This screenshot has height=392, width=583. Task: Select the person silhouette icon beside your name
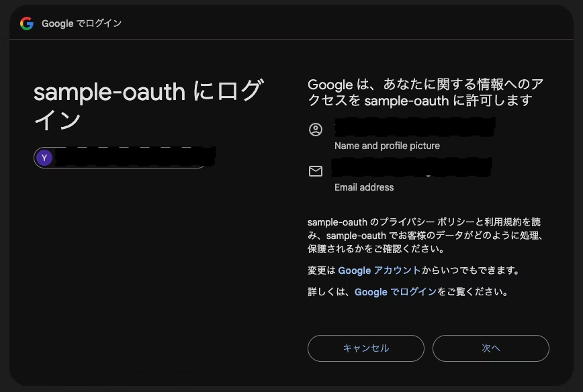[x=316, y=128]
